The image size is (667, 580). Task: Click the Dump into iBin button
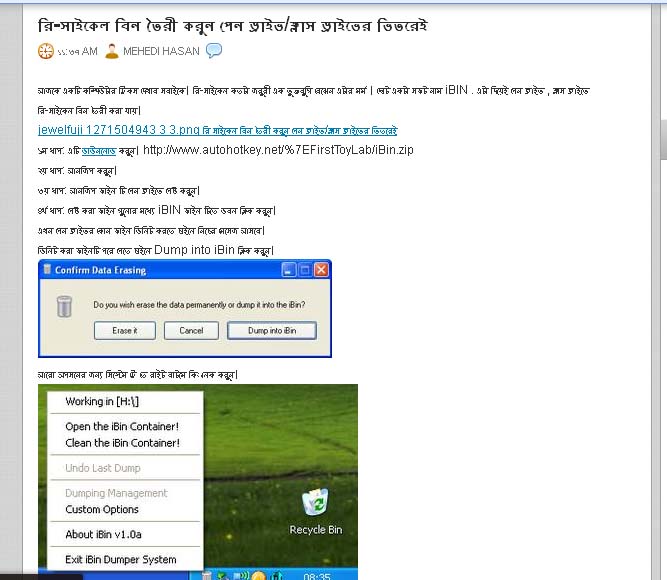pos(272,331)
